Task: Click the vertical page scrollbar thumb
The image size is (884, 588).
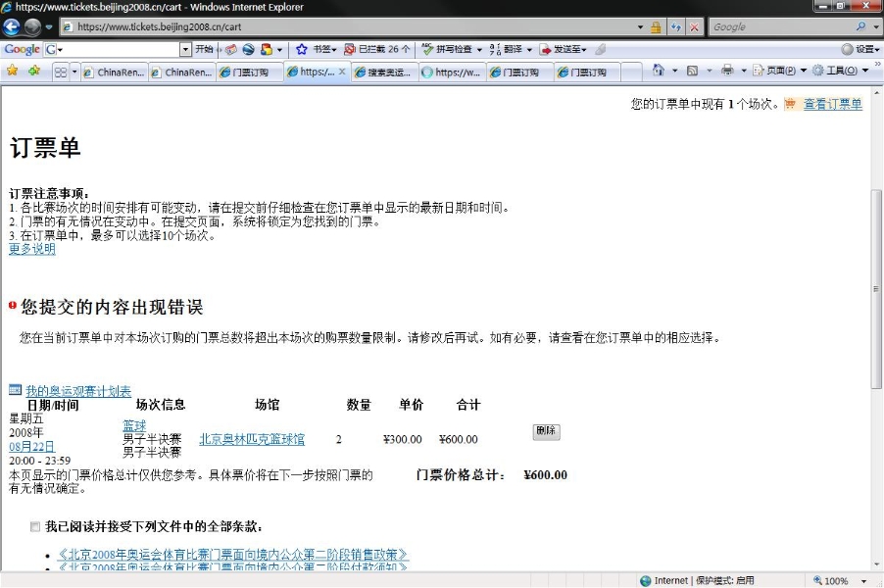Action: [877, 289]
